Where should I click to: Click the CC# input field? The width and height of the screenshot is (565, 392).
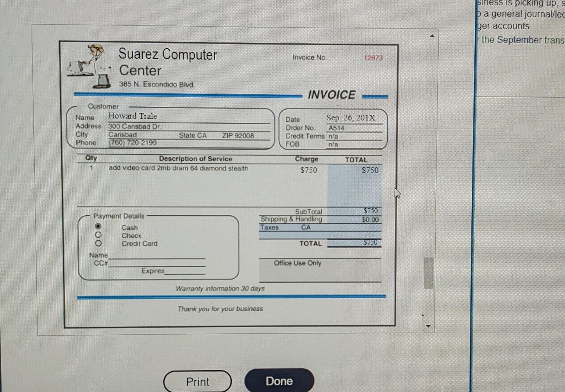(156, 264)
